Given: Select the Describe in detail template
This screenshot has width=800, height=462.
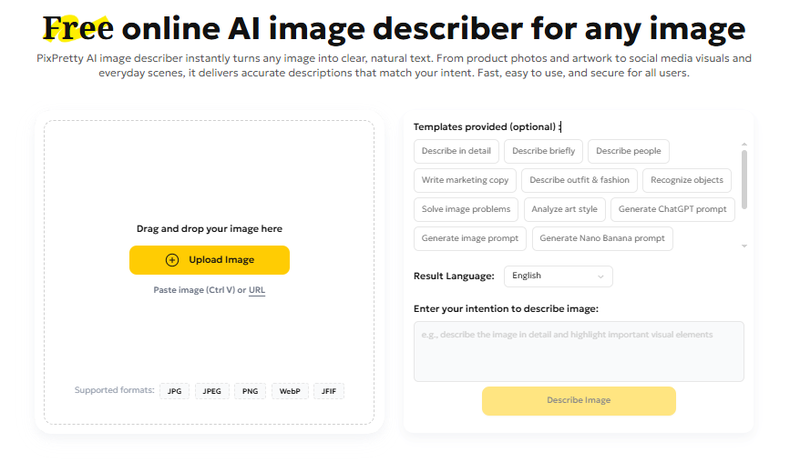Looking at the screenshot, I should coord(455,151).
